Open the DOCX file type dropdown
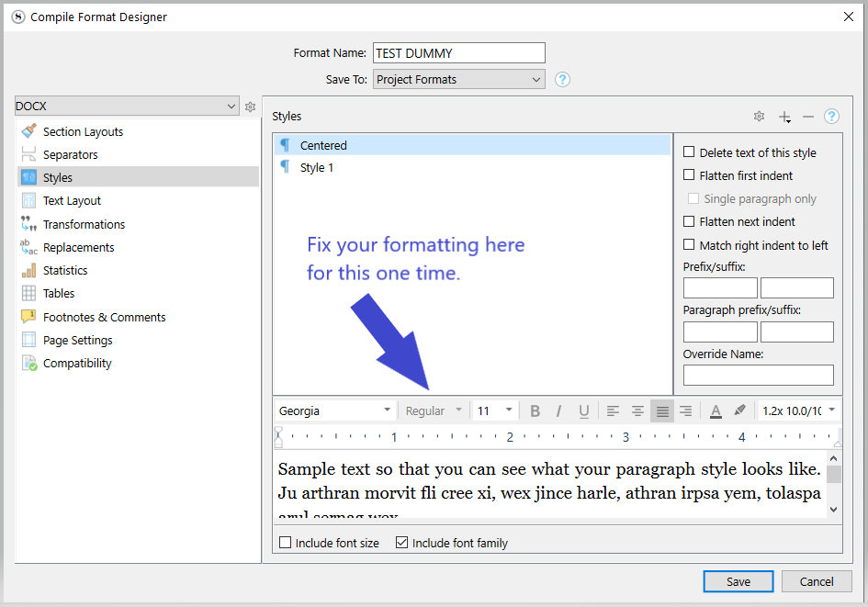868x607 pixels. pyautogui.click(x=127, y=106)
